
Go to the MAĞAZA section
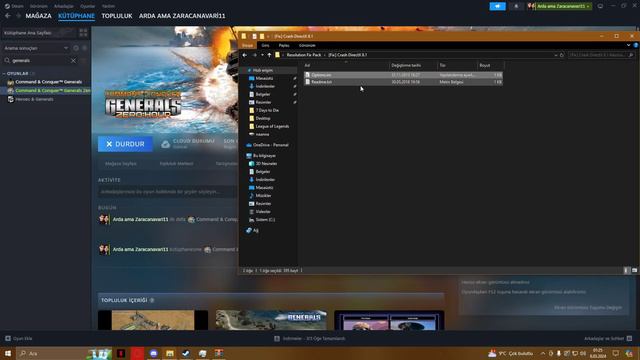(x=38, y=16)
